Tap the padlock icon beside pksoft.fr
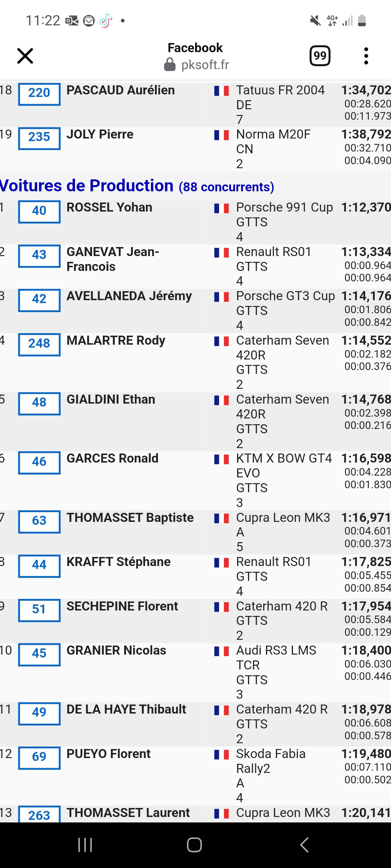The image size is (391, 868). tap(170, 65)
